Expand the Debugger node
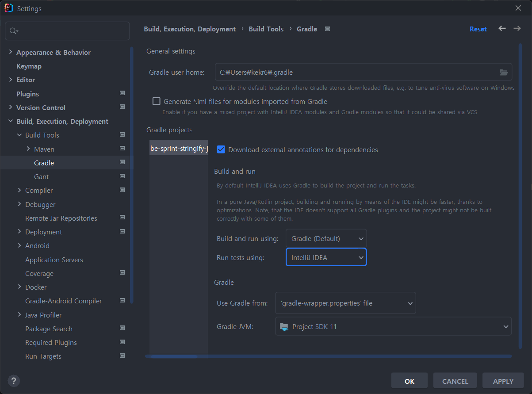The image size is (532, 394). tap(19, 204)
